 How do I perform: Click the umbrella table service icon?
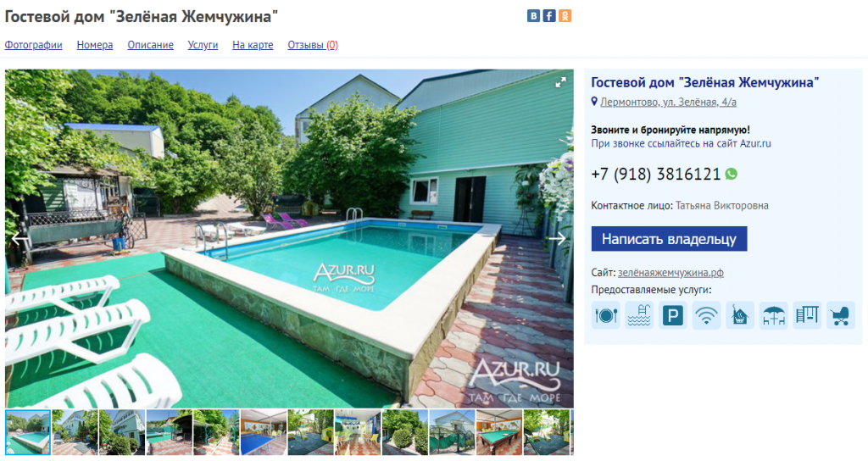pyautogui.click(x=773, y=315)
